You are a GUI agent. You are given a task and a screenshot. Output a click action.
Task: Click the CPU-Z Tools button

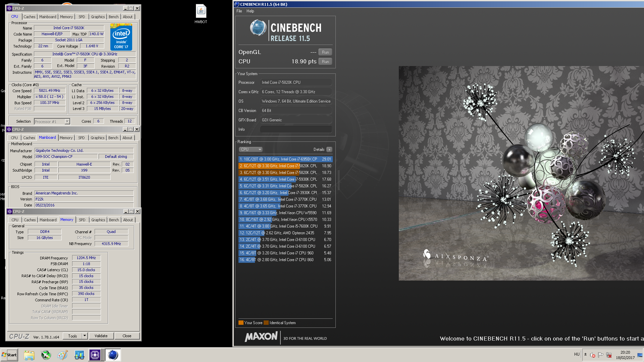coord(72,336)
